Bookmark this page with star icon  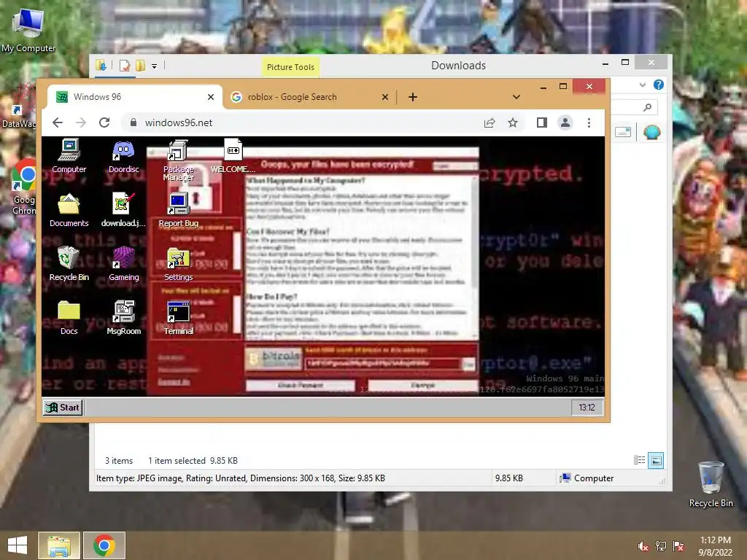(513, 122)
